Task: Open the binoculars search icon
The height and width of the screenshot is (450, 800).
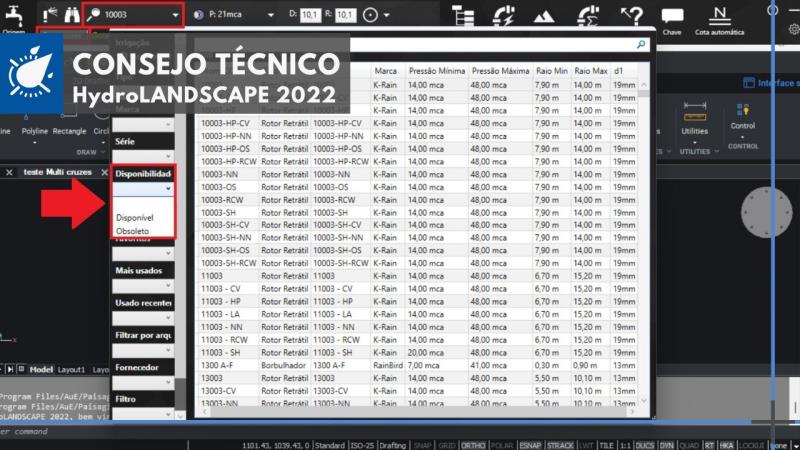Action: pyautogui.click(x=71, y=15)
